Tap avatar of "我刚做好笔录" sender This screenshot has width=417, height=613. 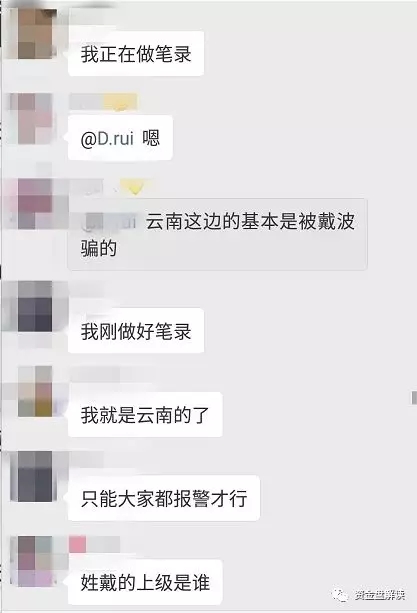pos(35,306)
